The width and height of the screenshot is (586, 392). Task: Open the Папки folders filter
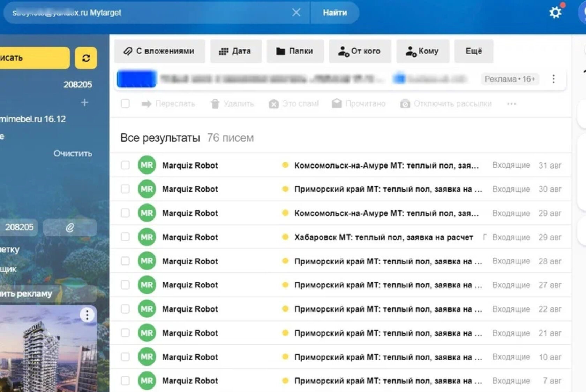pos(295,51)
